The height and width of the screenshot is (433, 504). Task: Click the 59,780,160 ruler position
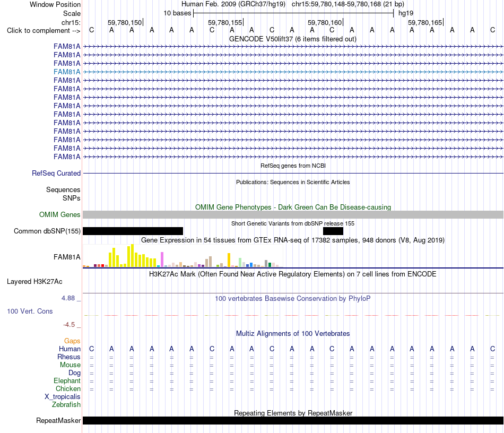click(325, 22)
